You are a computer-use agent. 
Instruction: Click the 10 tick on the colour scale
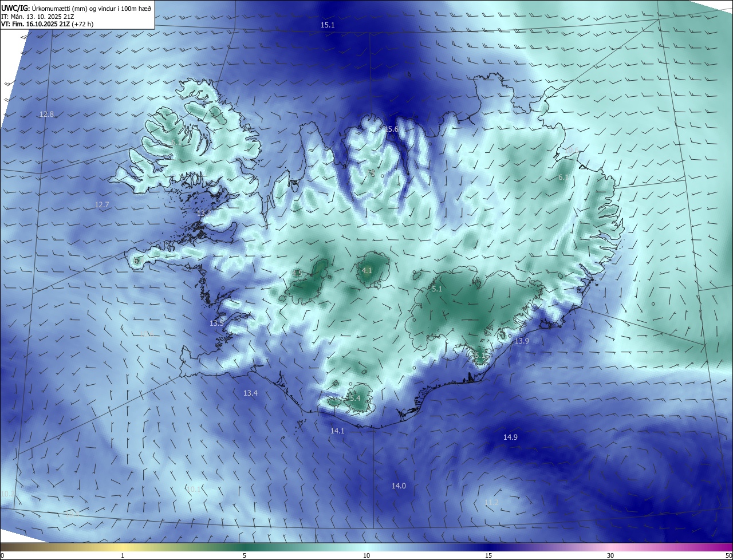coord(366,555)
